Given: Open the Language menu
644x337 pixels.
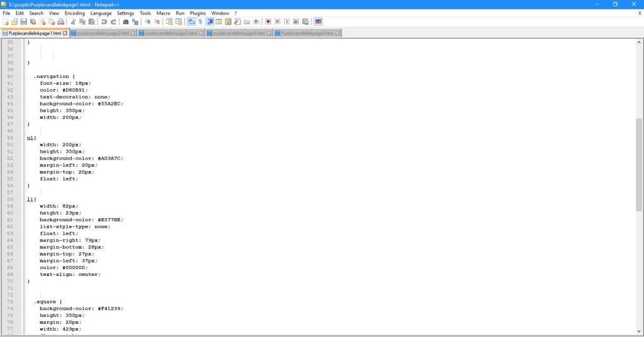Looking at the screenshot, I should [101, 13].
